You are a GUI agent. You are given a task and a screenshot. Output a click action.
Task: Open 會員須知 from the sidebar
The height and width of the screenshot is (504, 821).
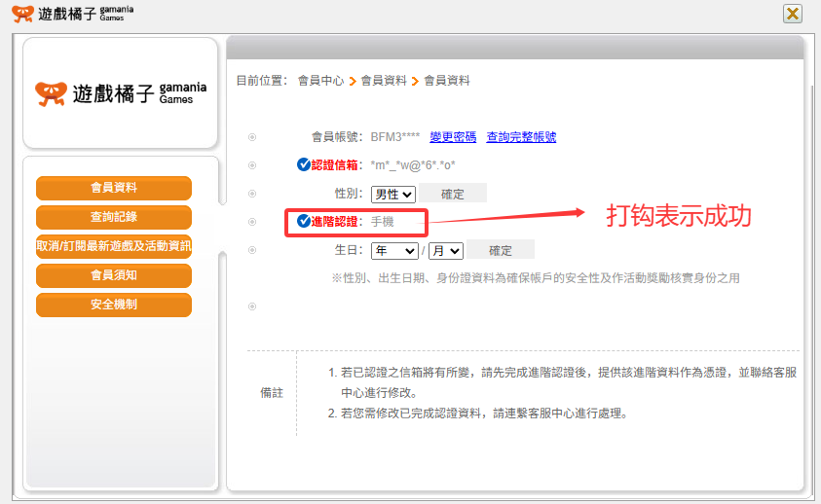[114, 275]
